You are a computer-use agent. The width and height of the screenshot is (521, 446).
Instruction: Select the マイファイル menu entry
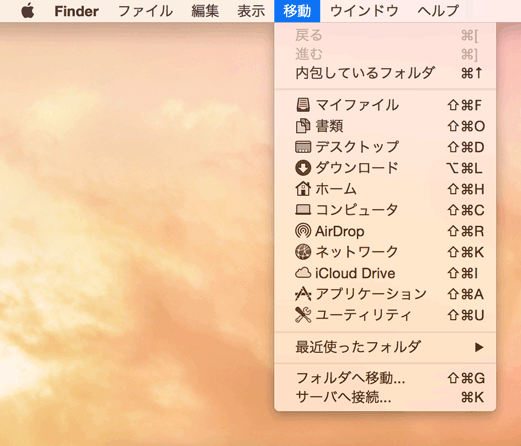[x=357, y=105]
